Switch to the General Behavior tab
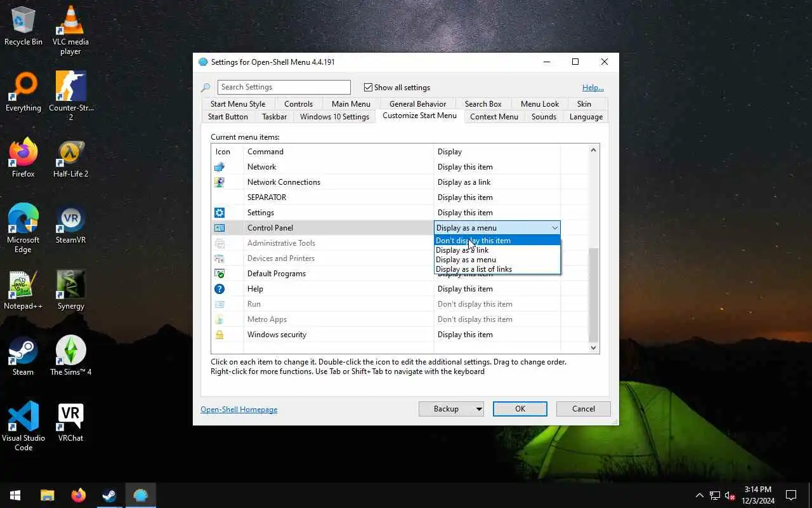 417,104
